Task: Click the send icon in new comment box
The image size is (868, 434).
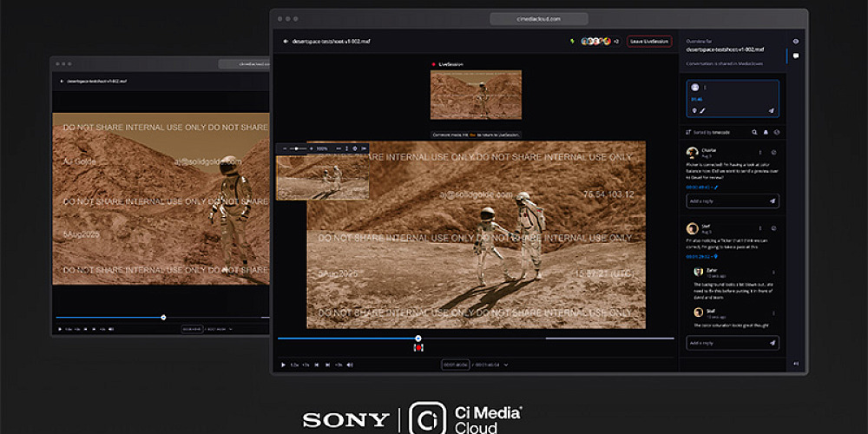Action: (771, 111)
